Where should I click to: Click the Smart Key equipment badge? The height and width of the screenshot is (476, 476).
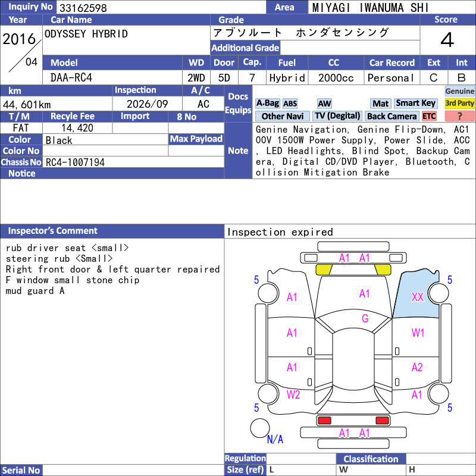(x=415, y=103)
